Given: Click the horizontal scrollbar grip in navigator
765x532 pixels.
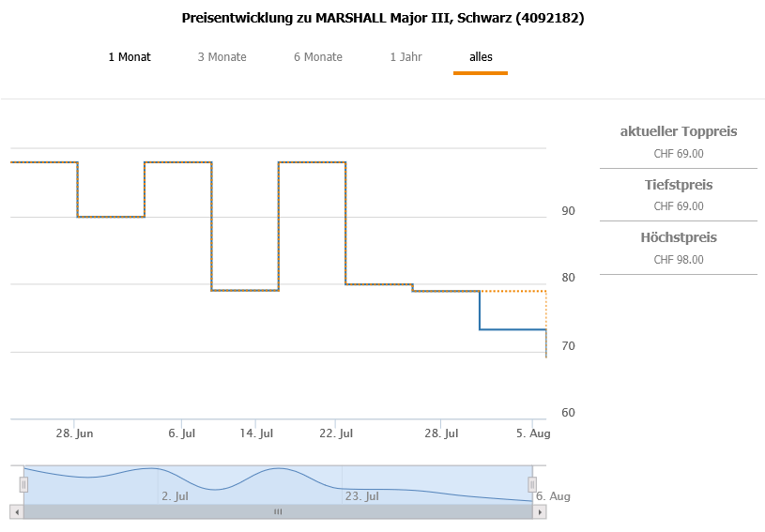Looking at the screenshot, I should pos(278,511).
